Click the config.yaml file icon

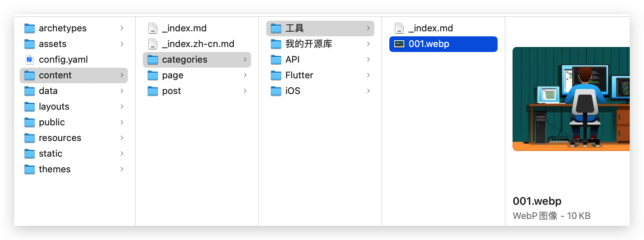pyautogui.click(x=30, y=59)
